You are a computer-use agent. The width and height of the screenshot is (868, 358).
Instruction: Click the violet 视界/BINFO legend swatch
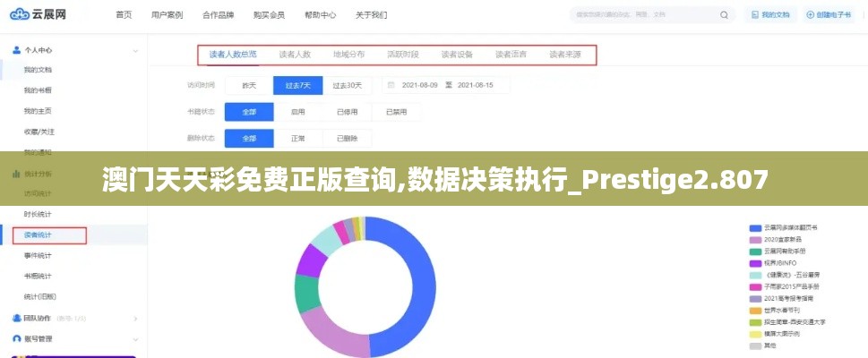click(x=755, y=263)
